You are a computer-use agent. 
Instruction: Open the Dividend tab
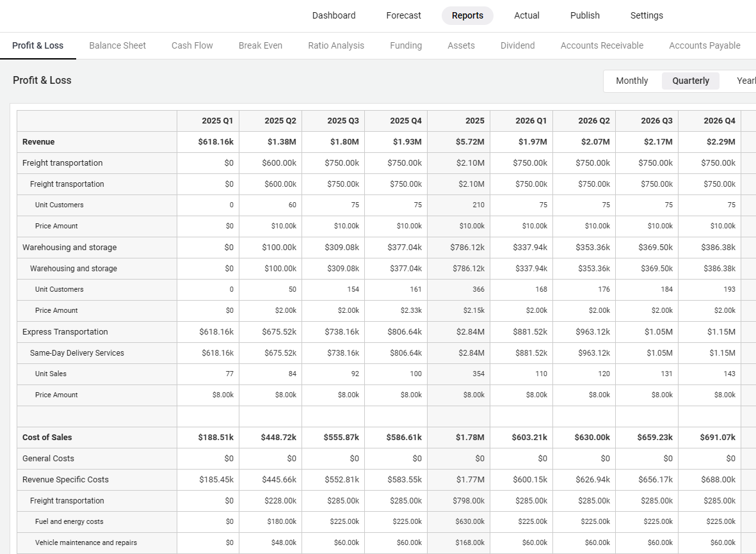pyautogui.click(x=517, y=45)
